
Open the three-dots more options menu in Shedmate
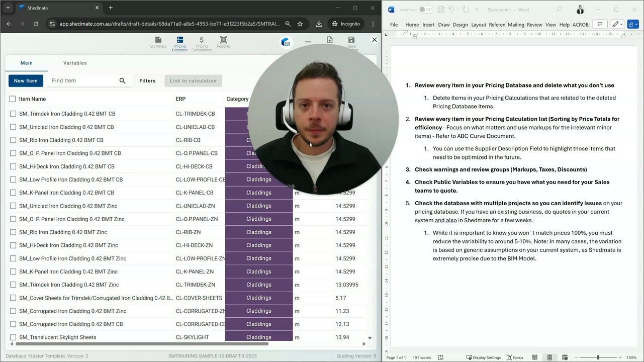click(308, 42)
